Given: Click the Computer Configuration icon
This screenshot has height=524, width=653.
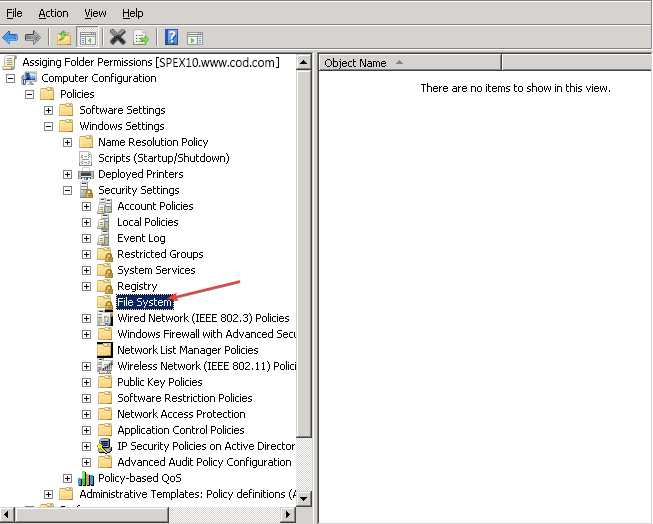Looking at the screenshot, I should [29, 78].
